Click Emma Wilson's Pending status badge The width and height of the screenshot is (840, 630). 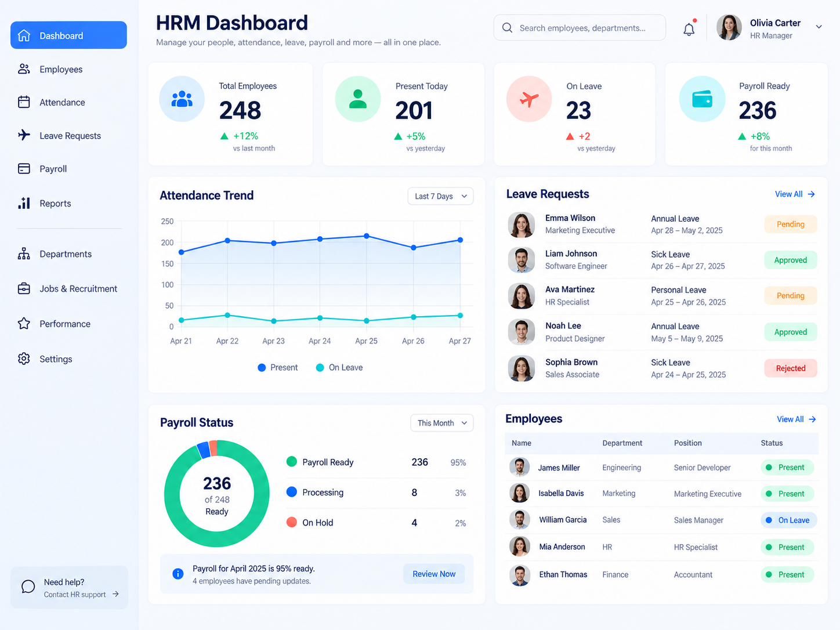point(791,224)
